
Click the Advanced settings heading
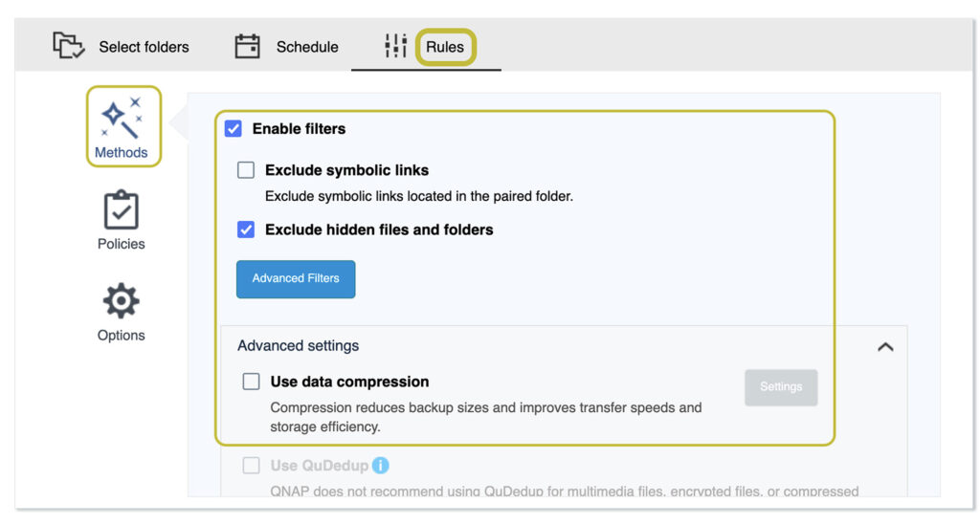click(x=298, y=346)
